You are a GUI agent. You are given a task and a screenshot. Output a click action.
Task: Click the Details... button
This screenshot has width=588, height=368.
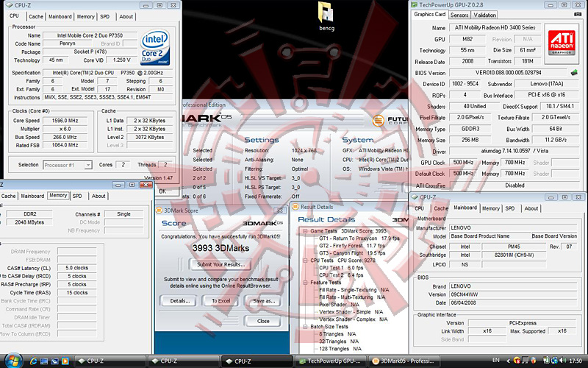180,301
